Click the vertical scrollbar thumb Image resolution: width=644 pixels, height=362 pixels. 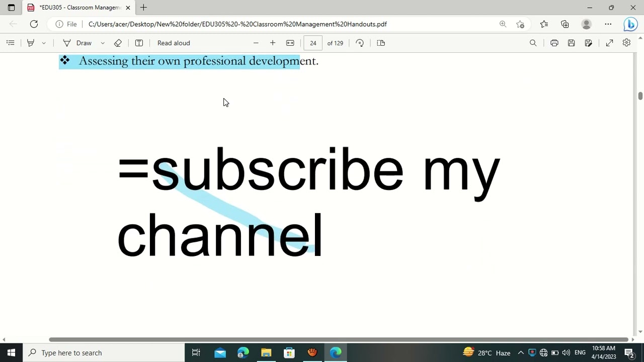[x=640, y=96]
